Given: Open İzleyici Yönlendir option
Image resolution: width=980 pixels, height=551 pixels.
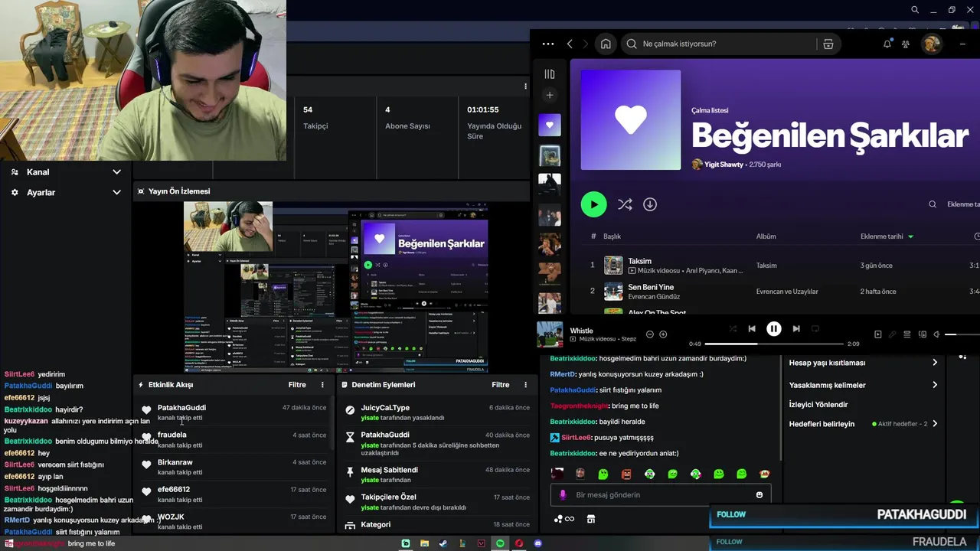Looking at the screenshot, I should click(818, 404).
